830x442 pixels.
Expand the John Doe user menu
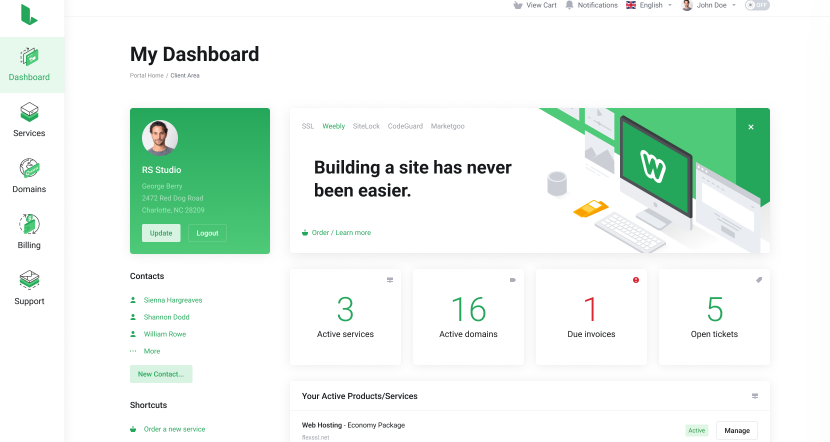711,5
